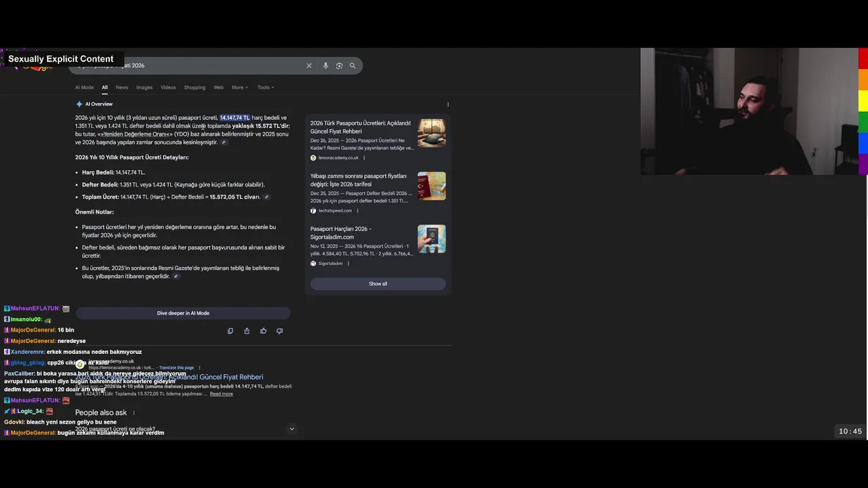The image size is (868, 488).
Task: Open red passport thumbnail of techatspeed card
Action: [x=431, y=186]
